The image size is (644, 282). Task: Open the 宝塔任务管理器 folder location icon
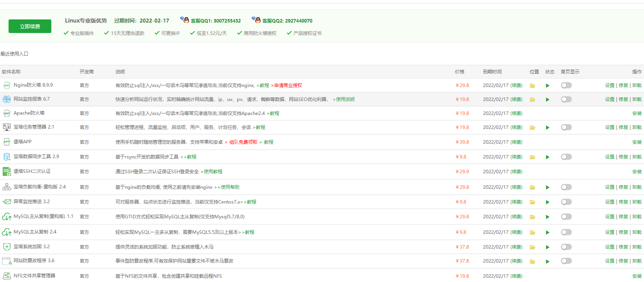click(x=532, y=127)
